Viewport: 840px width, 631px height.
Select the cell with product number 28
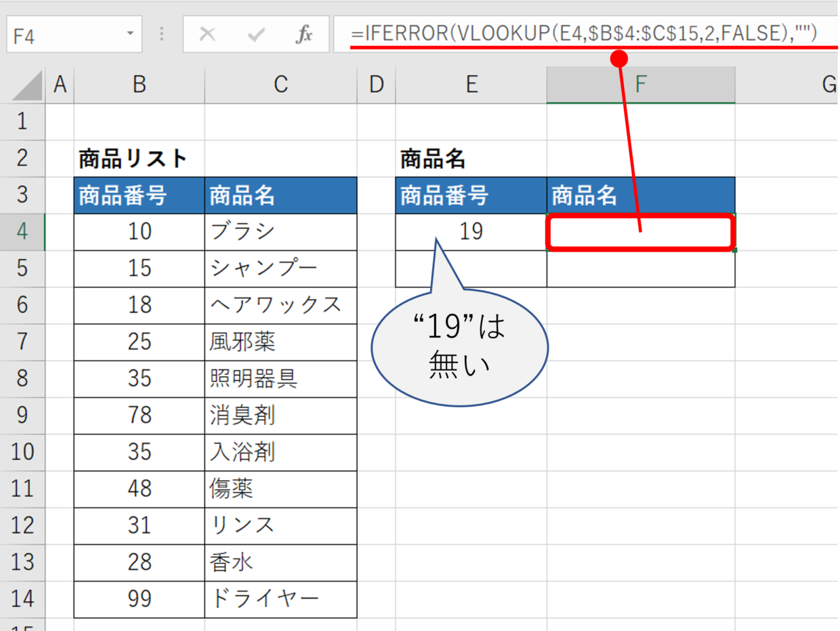[x=139, y=561]
